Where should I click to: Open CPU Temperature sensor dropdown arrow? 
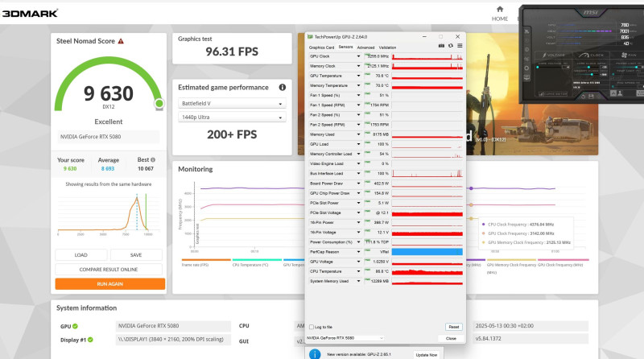pos(358,271)
